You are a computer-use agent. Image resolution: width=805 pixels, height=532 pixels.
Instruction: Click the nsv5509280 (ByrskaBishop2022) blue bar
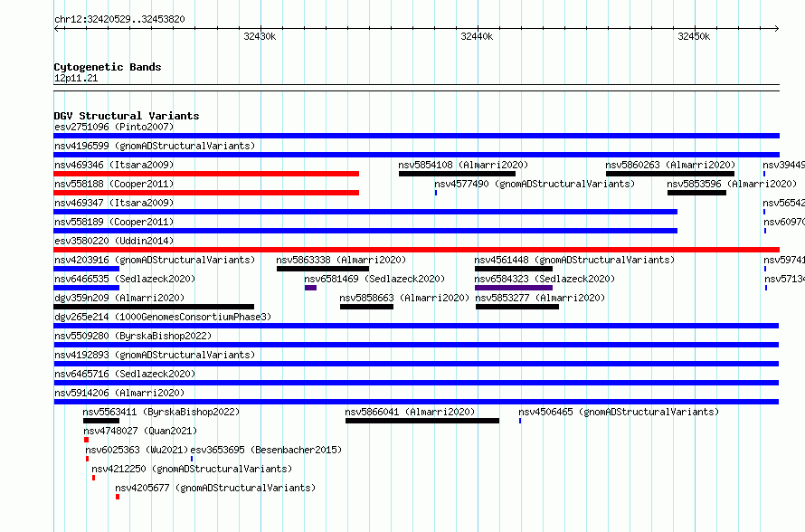tap(416, 345)
